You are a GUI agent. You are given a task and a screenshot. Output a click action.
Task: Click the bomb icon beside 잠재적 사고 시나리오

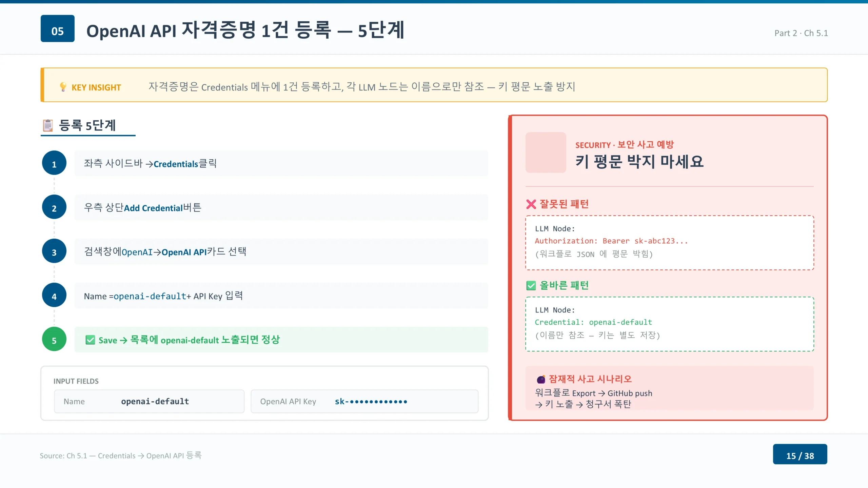[x=541, y=379]
